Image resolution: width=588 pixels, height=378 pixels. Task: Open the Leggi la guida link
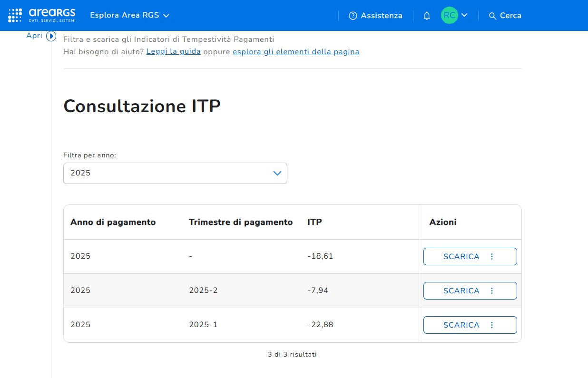[x=173, y=51]
